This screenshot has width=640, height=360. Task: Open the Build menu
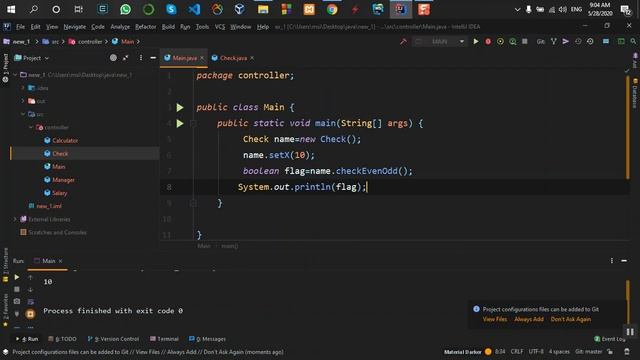pos(168,27)
